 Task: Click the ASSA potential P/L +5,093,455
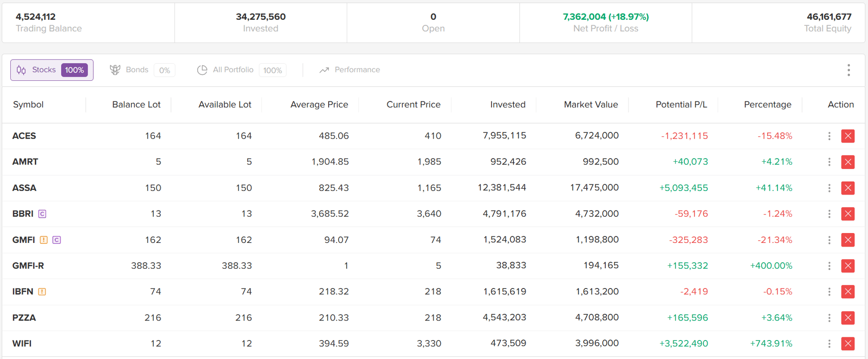point(684,188)
